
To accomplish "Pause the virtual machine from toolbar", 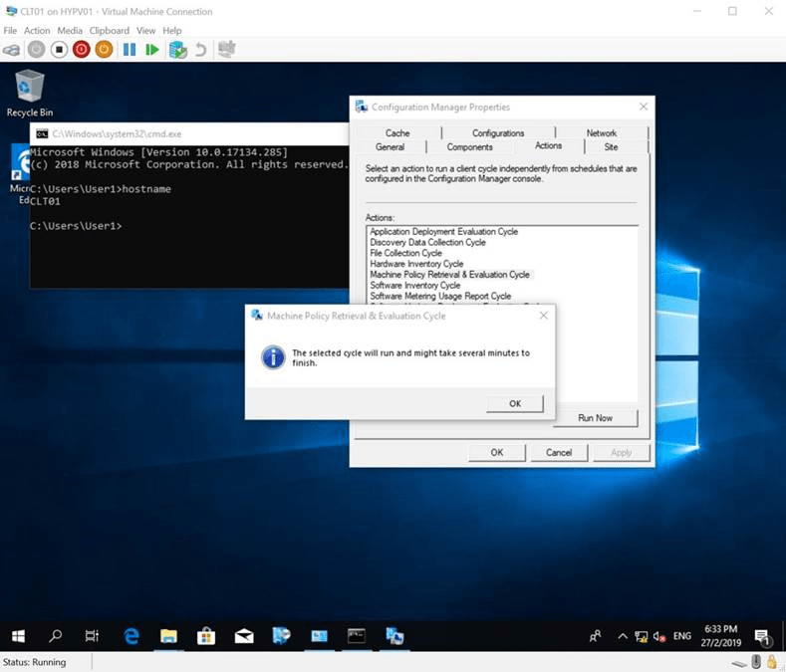I will click(x=130, y=49).
